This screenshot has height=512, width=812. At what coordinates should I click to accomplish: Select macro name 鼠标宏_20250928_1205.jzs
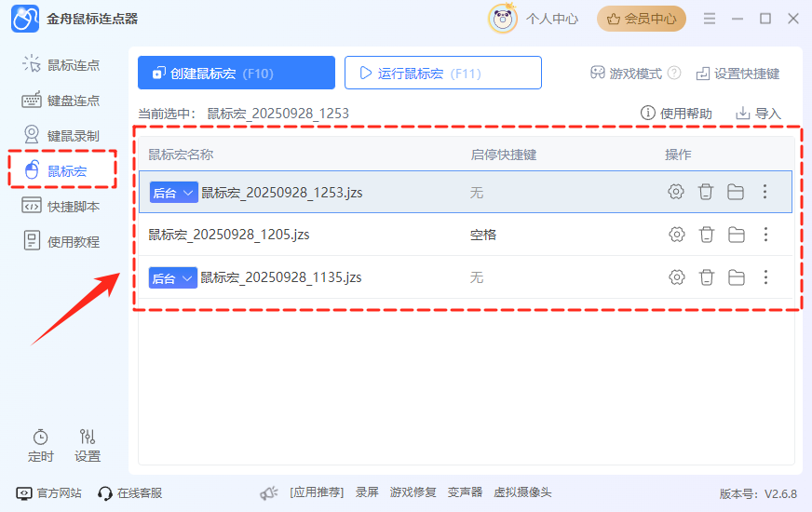point(229,235)
